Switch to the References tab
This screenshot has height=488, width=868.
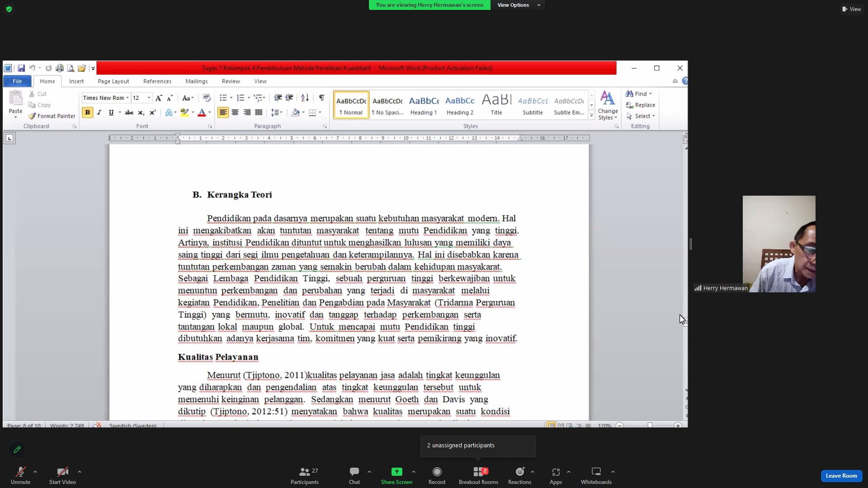click(x=157, y=81)
